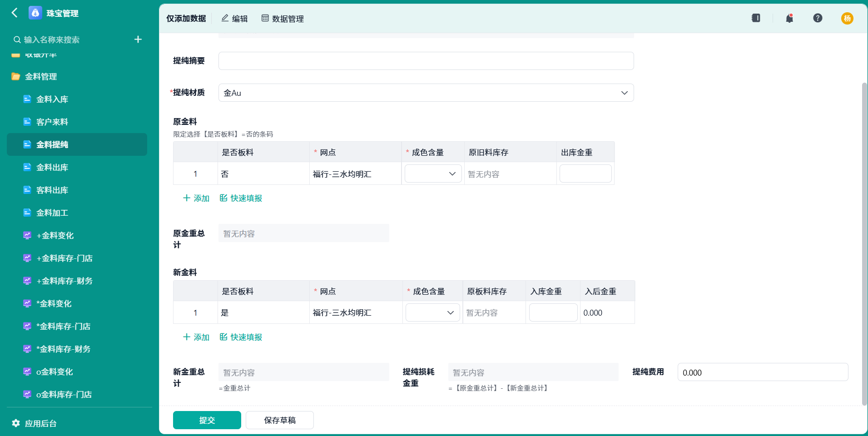Open 数据管理 tab
The width and height of the screenshot is (868, 436).
(283, 19)
